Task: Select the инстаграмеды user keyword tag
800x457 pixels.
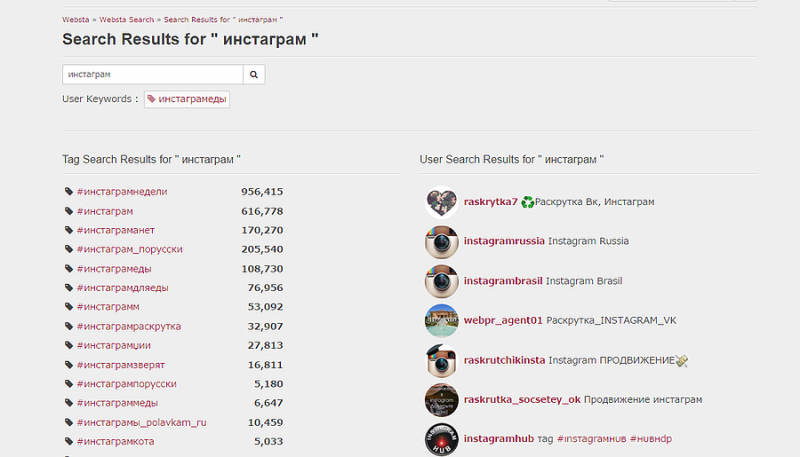Action: pos(187,99)
